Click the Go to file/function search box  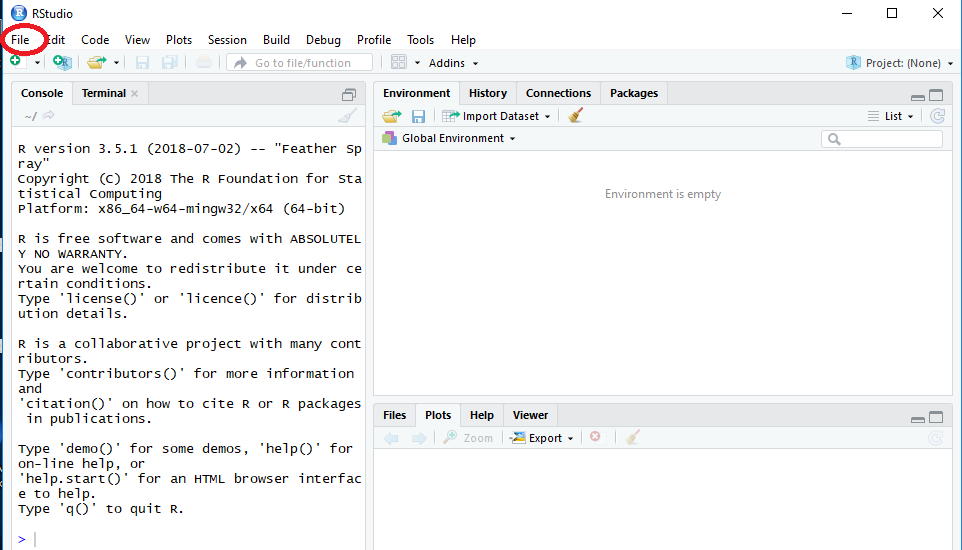(x=299, y=63)
